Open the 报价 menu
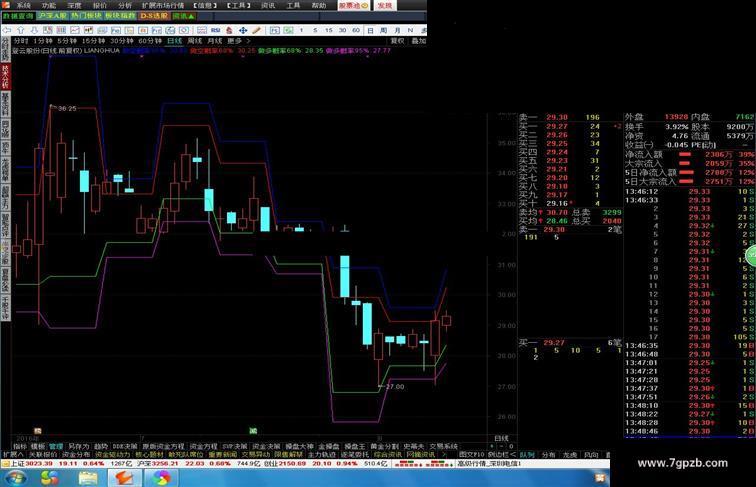Screen dimensions: 756x487 click(100, 5)
